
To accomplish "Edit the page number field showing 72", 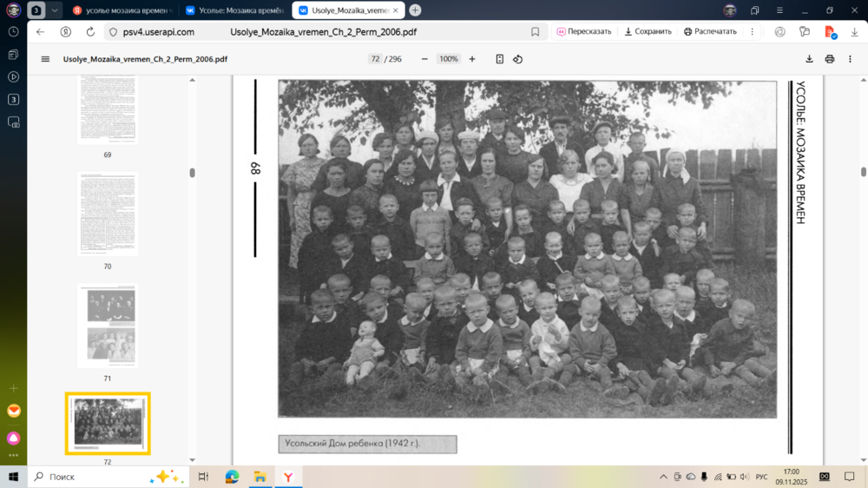I will 375,59.
